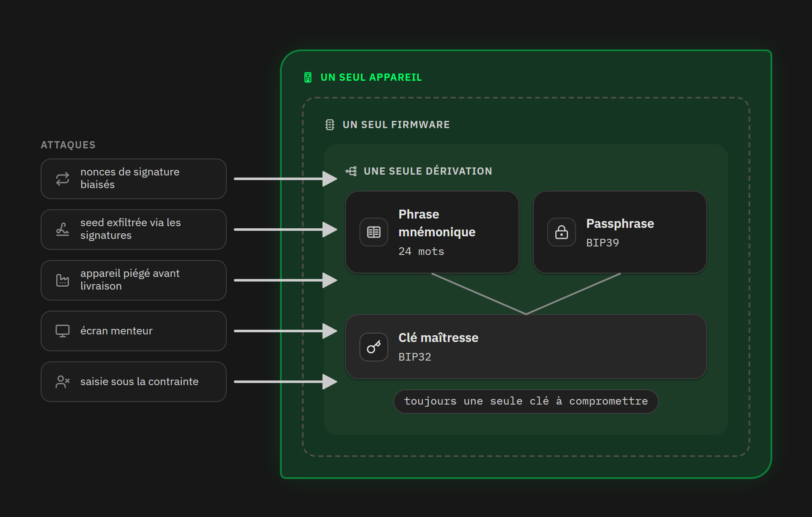Click the green device icon next to UN SEUL APPAREIL
812x517 pixels.
point(308,77)
